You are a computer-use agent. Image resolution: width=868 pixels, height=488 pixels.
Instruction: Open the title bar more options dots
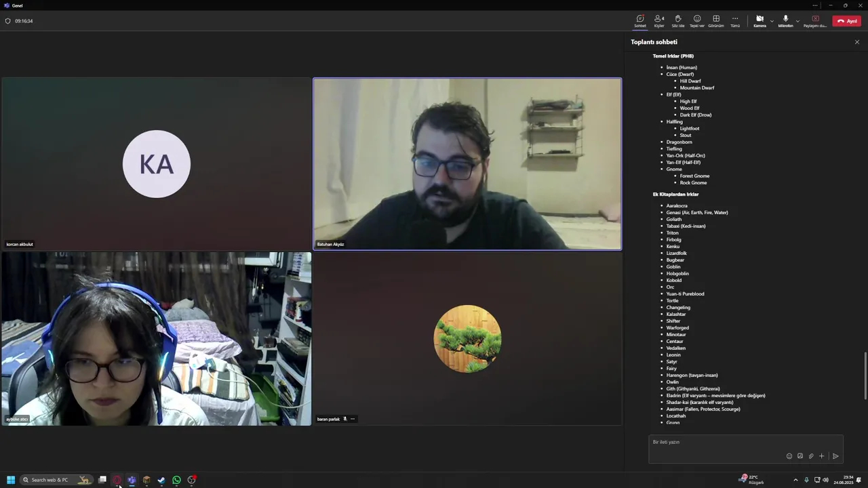pyautogui.click(x=815, y=5)
